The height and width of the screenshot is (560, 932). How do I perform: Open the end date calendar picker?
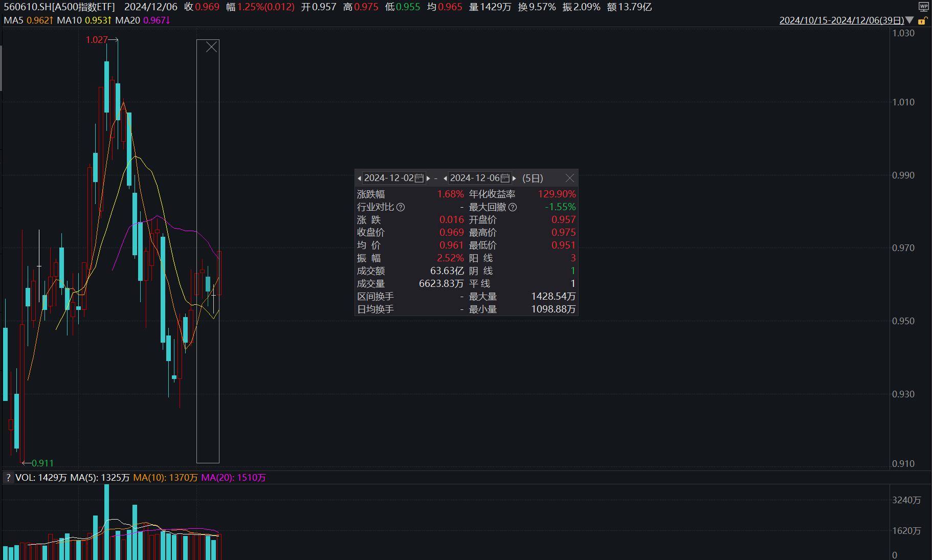point(505,178)
